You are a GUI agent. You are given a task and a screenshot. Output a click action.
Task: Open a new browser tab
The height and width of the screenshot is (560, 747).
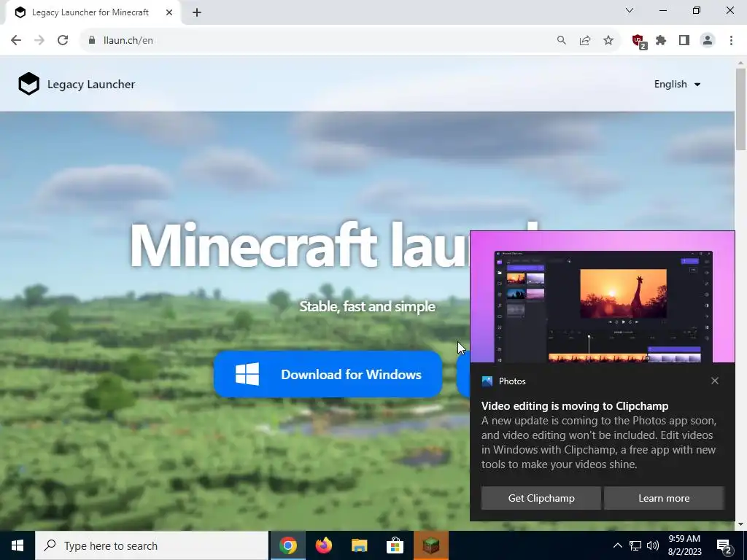click(x=197, y=12)
